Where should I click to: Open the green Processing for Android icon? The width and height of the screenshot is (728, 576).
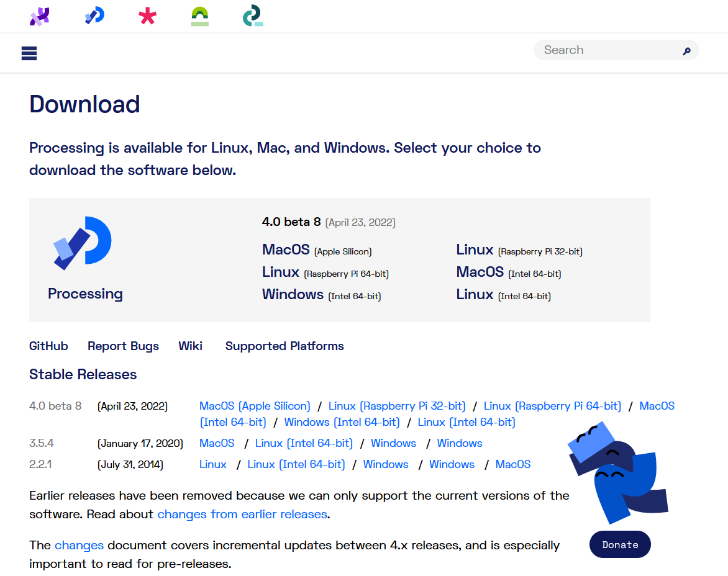click(199, 16)
